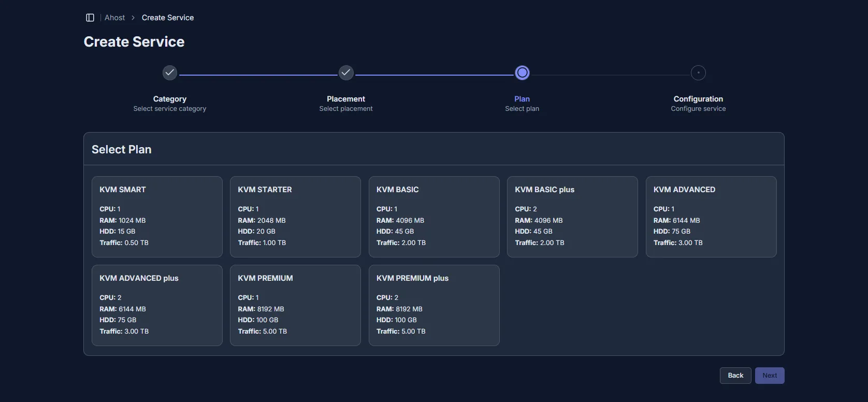Image resolution: width=868 pixels, height=402 pixels.
Task: Click the Create Service breadcrumb
Action: [168, 18]
